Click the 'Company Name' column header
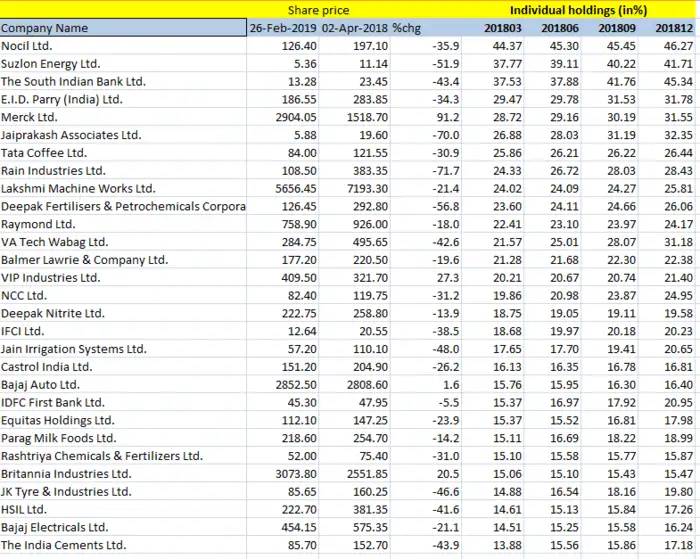 [x=45, y=28]
